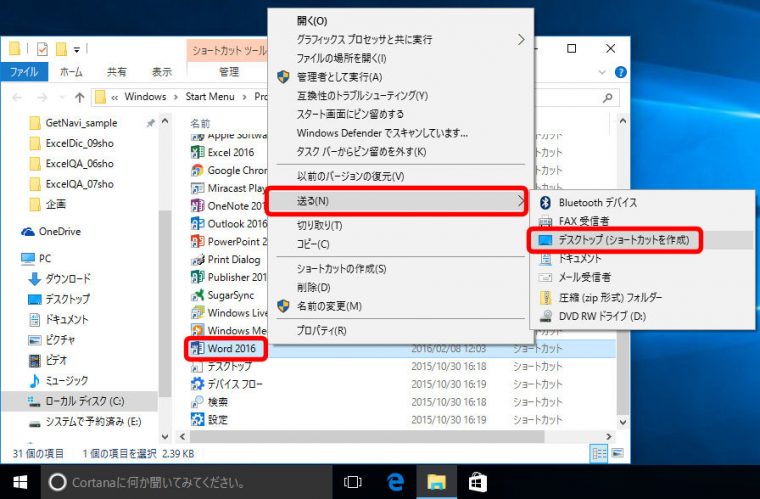The image size is (760, 499).
Task: Click File Explorer on the taskbar
Action: [437, 482]
